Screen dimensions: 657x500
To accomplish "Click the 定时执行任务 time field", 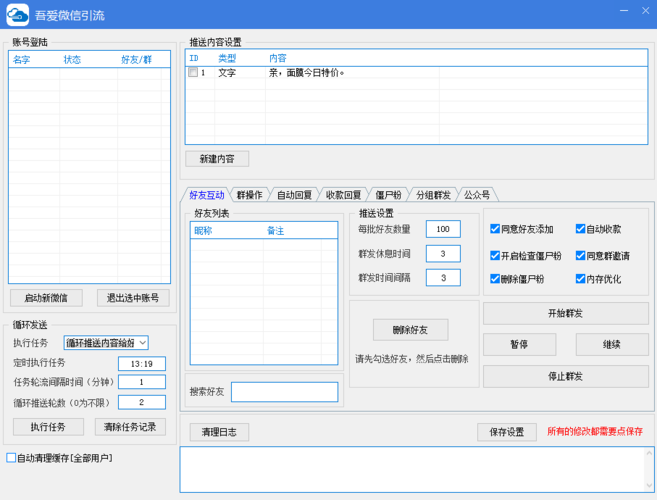I will tap(142, 364).
